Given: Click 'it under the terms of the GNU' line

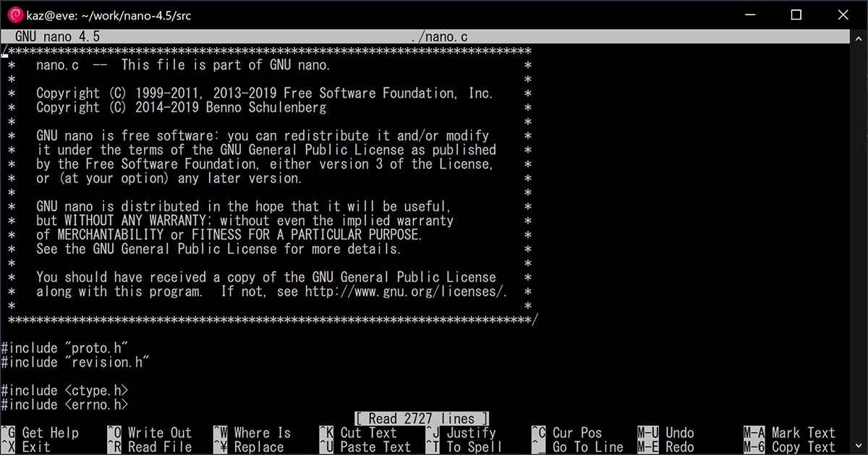Looking at the screenshot, I should tap(266, 150).
